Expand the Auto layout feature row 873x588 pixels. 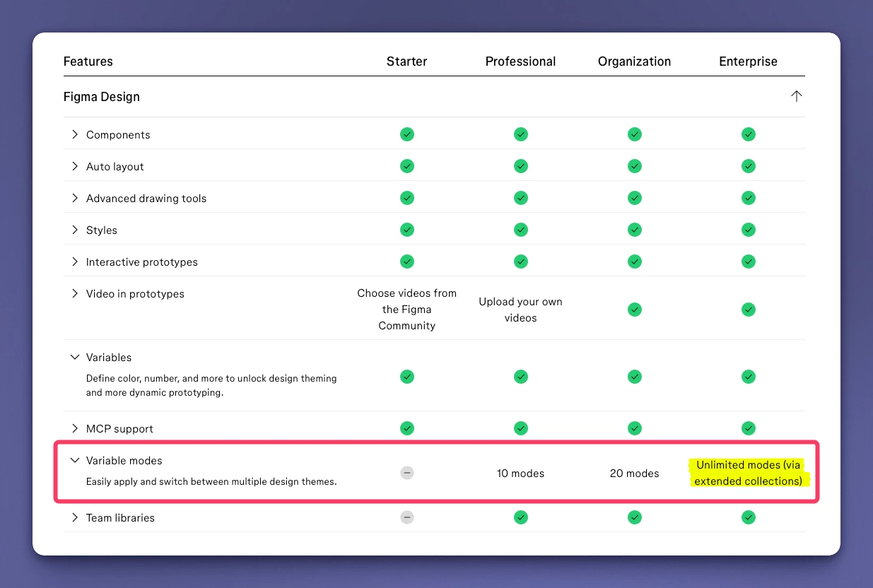click(x=74, y=166)
